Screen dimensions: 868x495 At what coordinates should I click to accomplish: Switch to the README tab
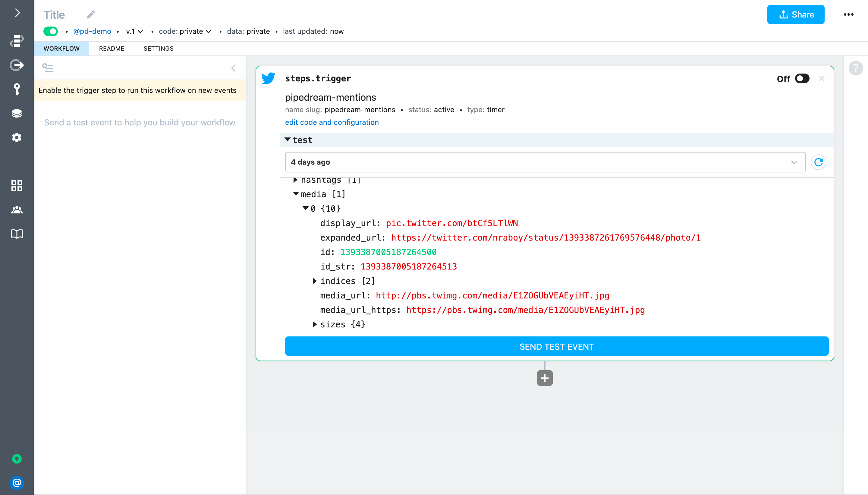tap(112, 49)
